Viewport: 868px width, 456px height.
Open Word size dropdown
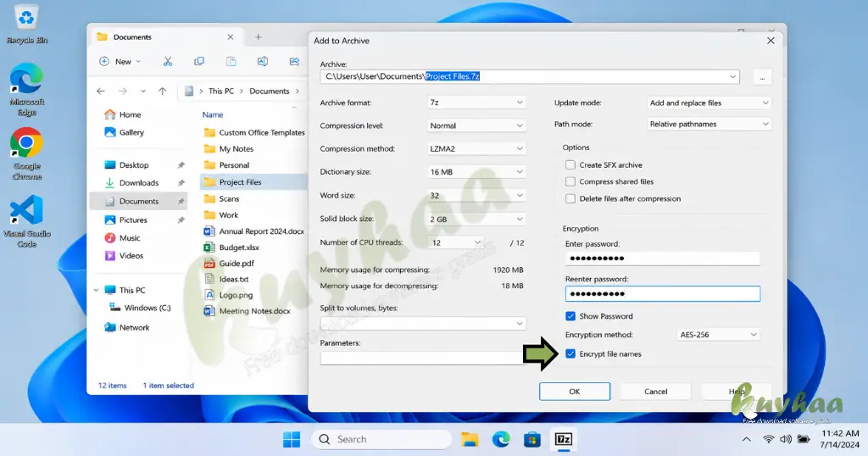[476, 195]
